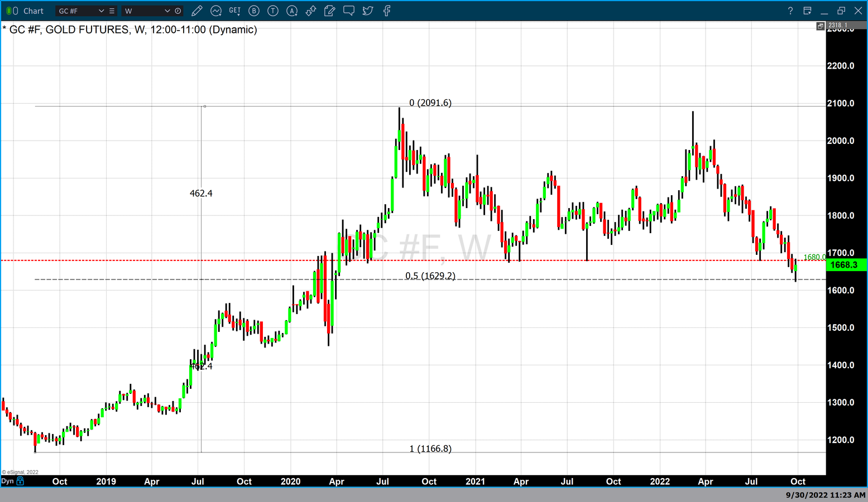The width and height of the screenshot is (868, 502).
Task: Open the symbol list menu icon
Action: [112, 11]
